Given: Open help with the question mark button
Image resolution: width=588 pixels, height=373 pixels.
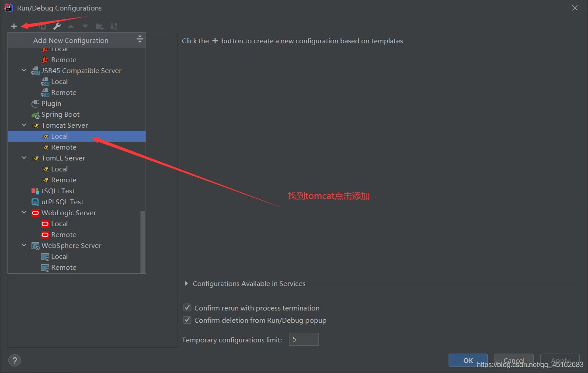Looking at the screenshot, I should point(14,360).
